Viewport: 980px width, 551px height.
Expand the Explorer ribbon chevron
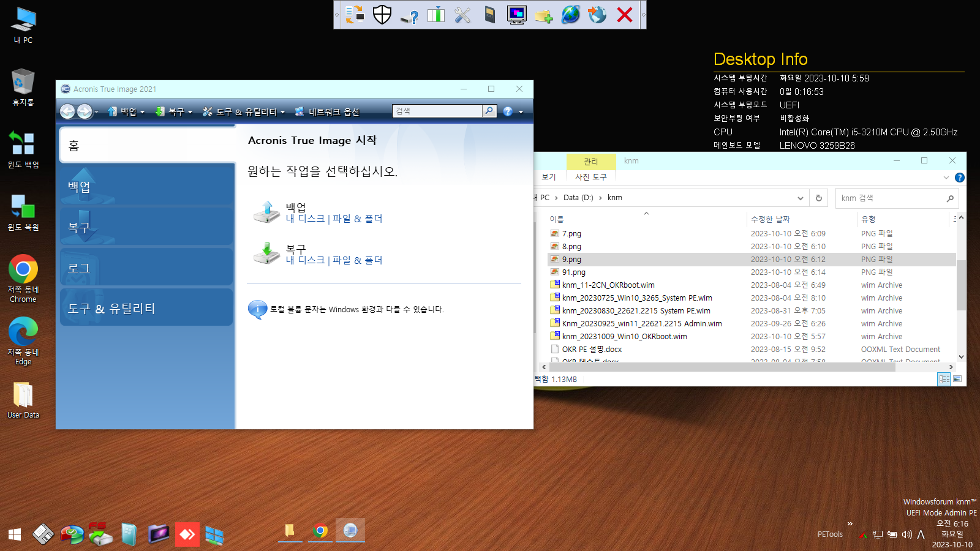946,178
